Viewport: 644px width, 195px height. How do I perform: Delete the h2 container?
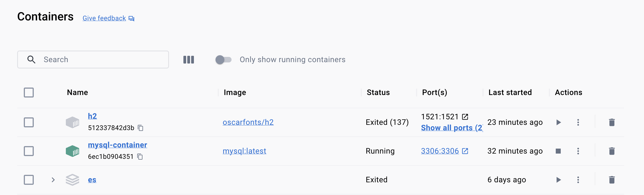pos(612,122)
